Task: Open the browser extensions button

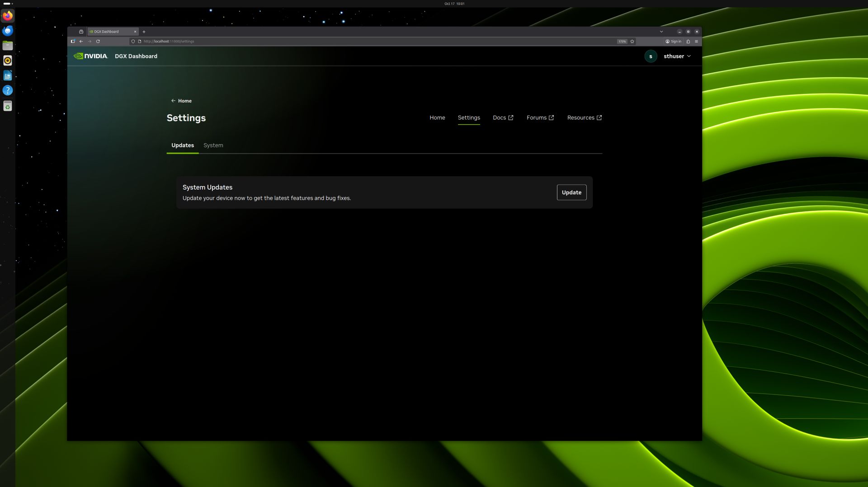Action: (x=688, y=41)
